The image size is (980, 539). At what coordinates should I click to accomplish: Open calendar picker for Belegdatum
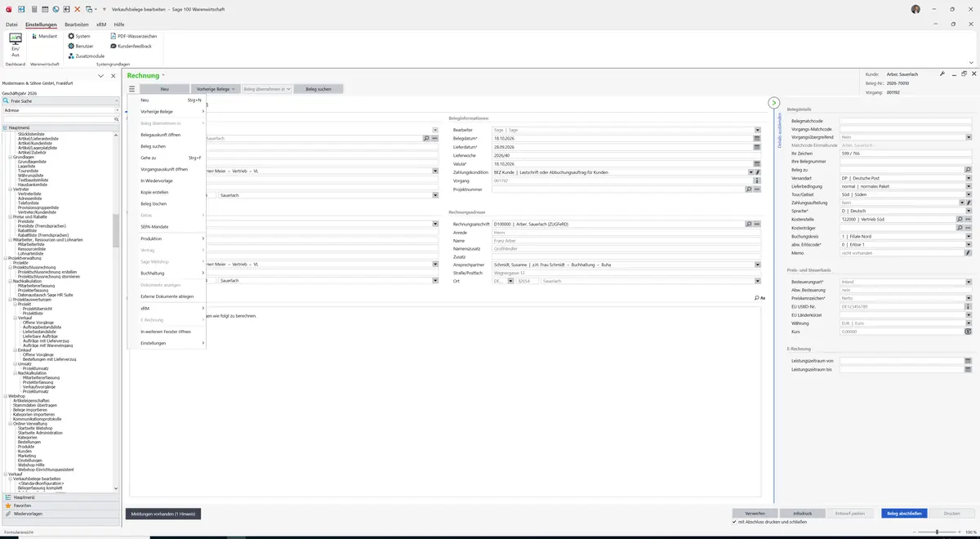pyautogui.click(x=757, y=139)
